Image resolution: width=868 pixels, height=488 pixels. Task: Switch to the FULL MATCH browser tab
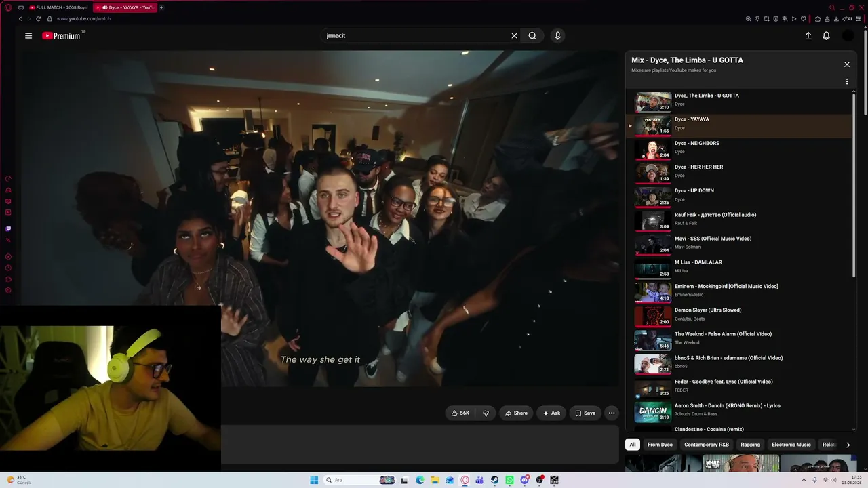pos(58,7)
